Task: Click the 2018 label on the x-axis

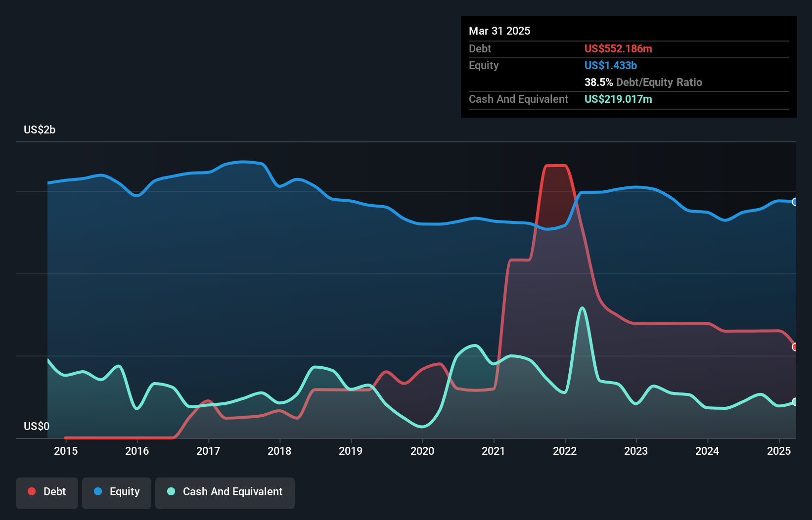Action: [279, 451]
